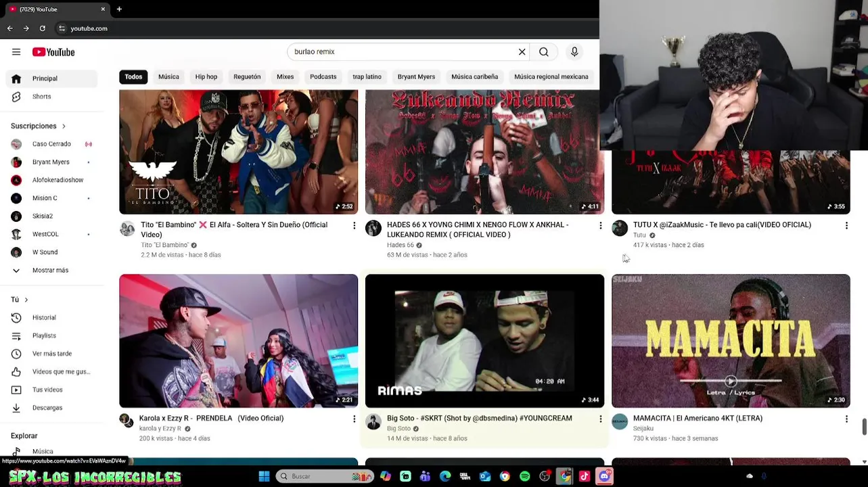Open Skisia2 subscription channel
The height and width of the screenshot is (487, 868).
tap(51, 216)
